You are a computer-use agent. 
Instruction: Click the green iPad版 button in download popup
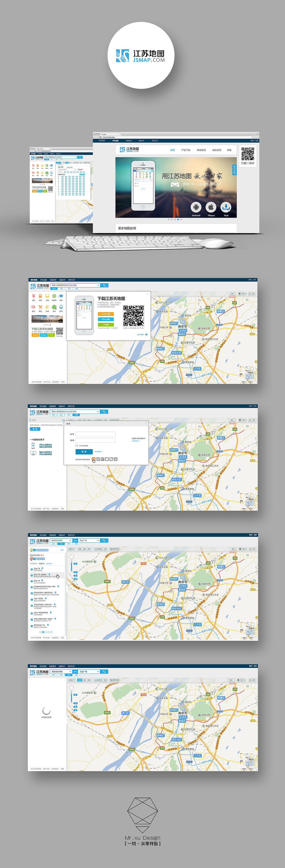106,324
